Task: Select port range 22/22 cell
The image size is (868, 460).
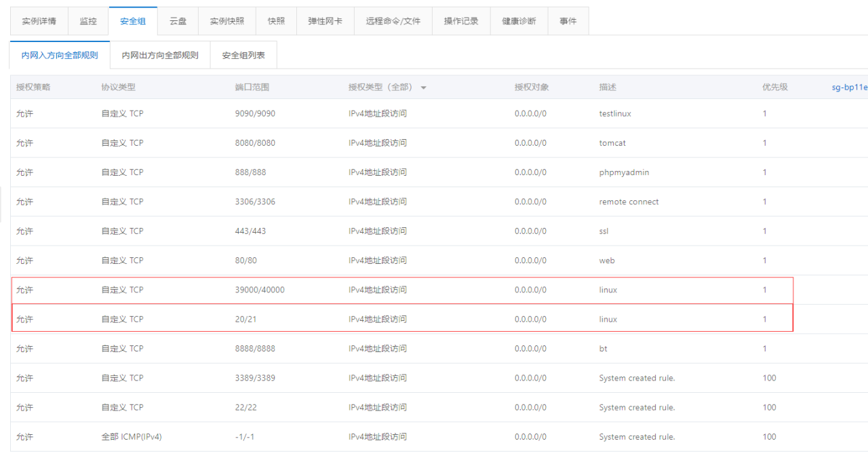Action: click(246, 407)
